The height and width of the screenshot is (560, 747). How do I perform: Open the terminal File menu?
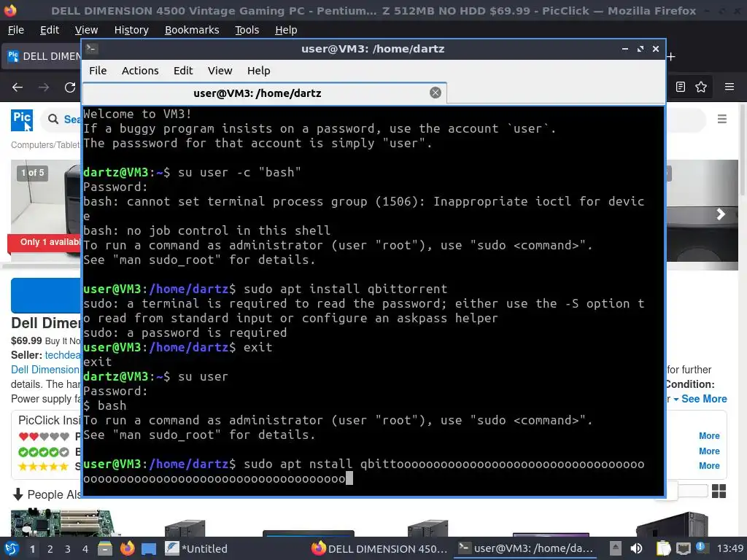(x=98, y=71)
